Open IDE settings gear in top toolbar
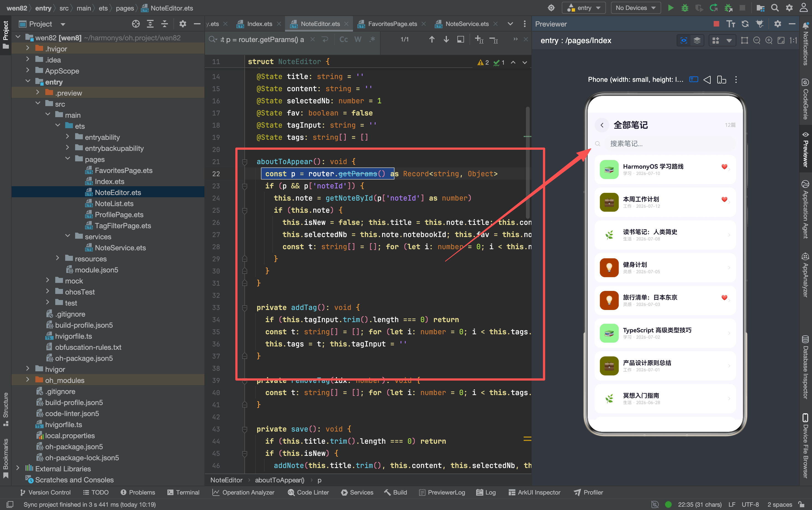This screenshot has width=812, height=510. tap(789, 8)
